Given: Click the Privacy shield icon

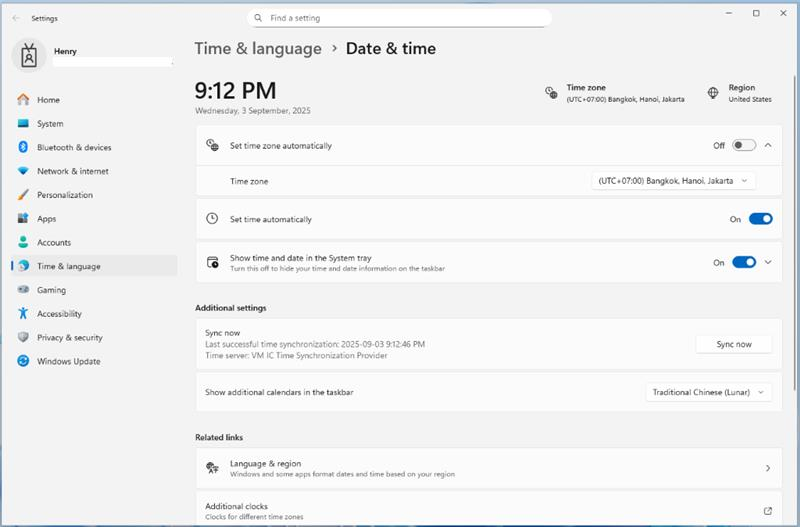Looking at the screenshot, I should (x=23, y=337).
